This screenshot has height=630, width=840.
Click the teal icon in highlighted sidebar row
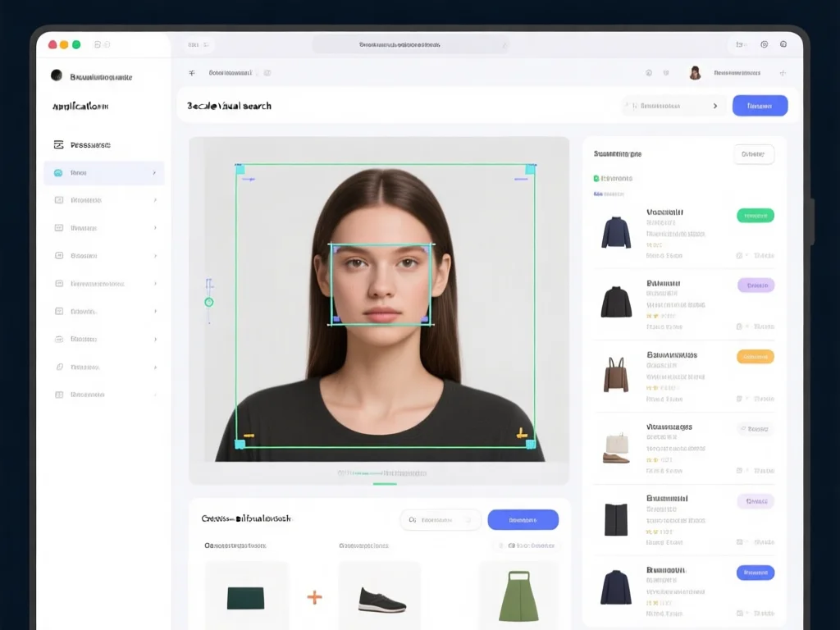click(x=58, y=173)
